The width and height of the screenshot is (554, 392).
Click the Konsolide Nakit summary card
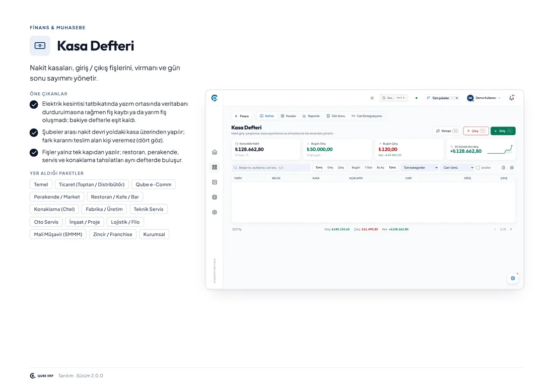coord(266,150)
